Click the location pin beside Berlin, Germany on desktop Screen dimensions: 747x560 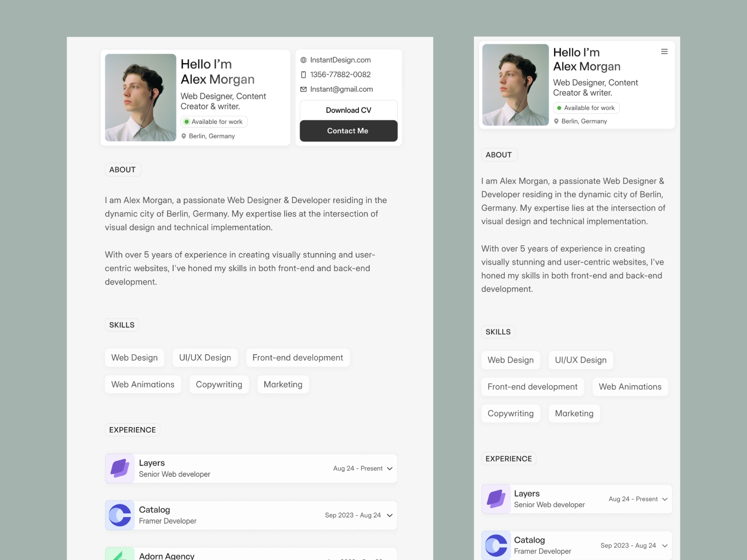click(x=184, y=136)
